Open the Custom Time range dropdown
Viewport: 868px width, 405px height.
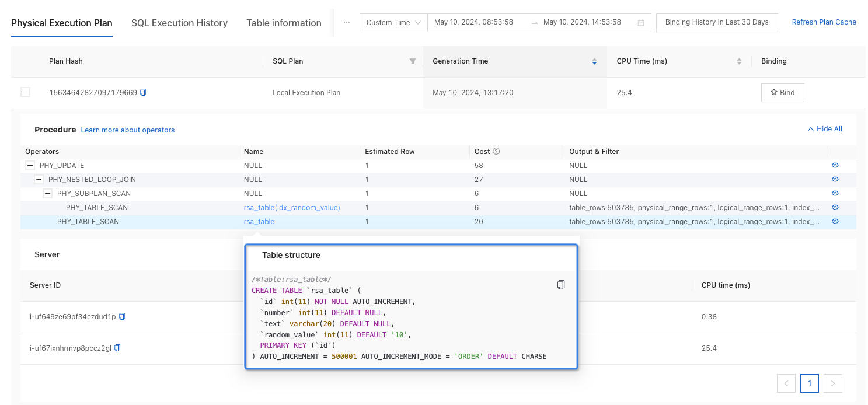pyautogui.click(x=393, y=22)
